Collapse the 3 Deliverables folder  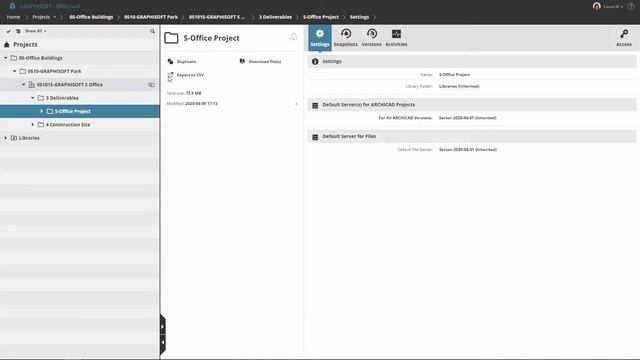click(33, 98)
